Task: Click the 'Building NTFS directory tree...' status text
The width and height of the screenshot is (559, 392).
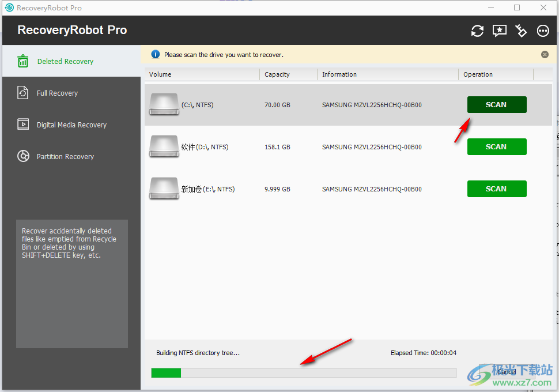Action: [198, 353]
